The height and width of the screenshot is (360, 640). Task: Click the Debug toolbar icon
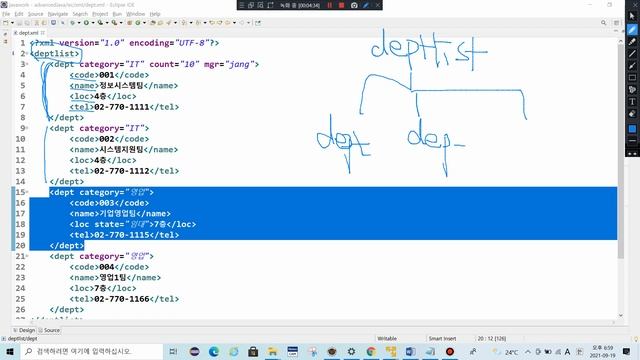pyautogui.click(x=72, y=23)
